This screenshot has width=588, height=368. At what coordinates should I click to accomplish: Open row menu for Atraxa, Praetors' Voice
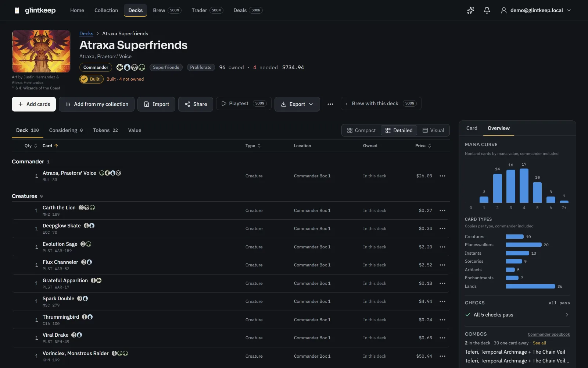pos(442,176)
